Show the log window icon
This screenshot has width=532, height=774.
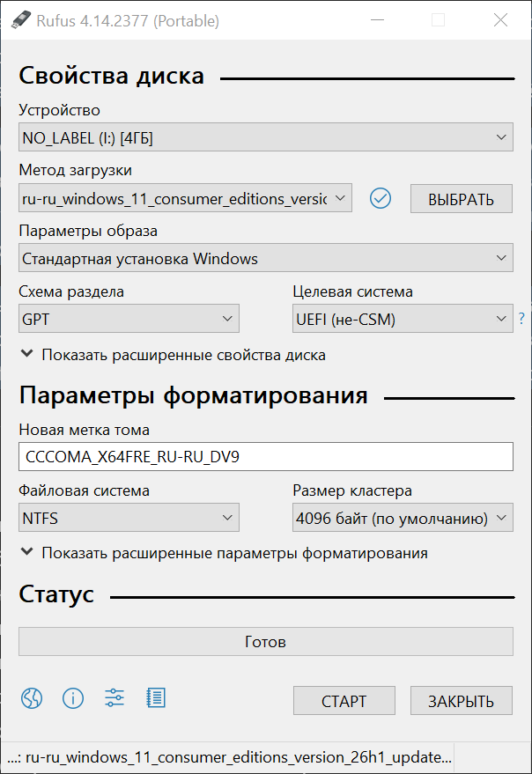point(156,698)
